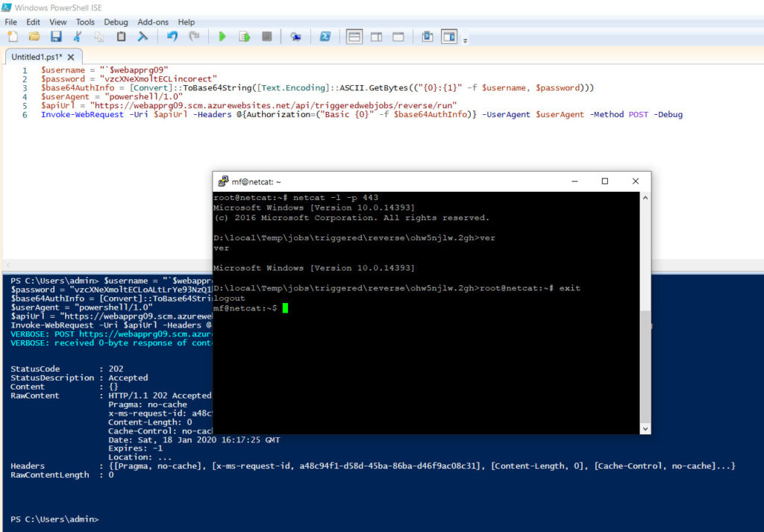Viewport: 764px width, 532px height.
Task: Click the "Date: Sat, 18 Jan 2020" line
Action: tap(194, 440)
